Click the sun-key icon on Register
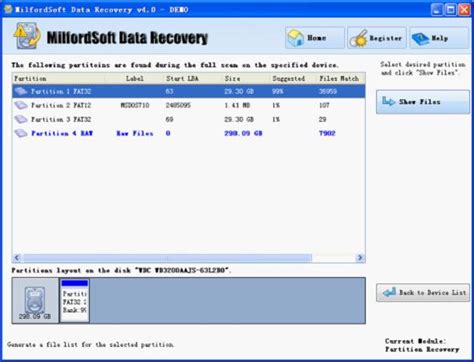 (358, 38)
